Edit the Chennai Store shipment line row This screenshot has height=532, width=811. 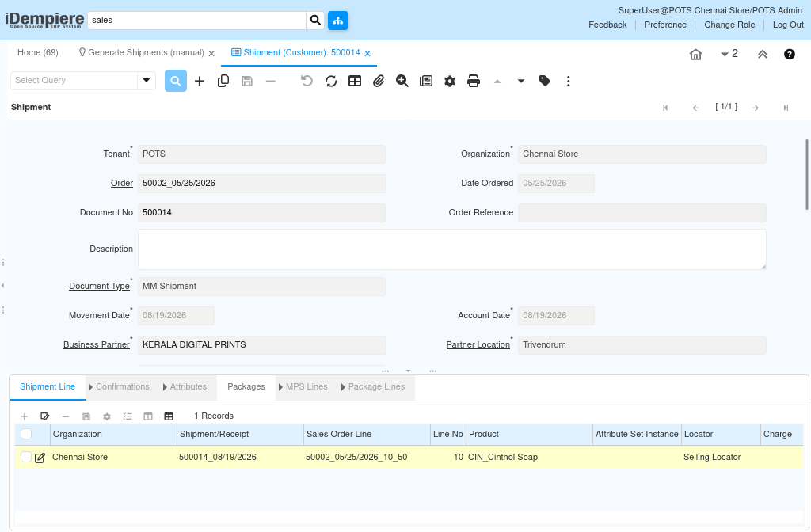[40, 458]
